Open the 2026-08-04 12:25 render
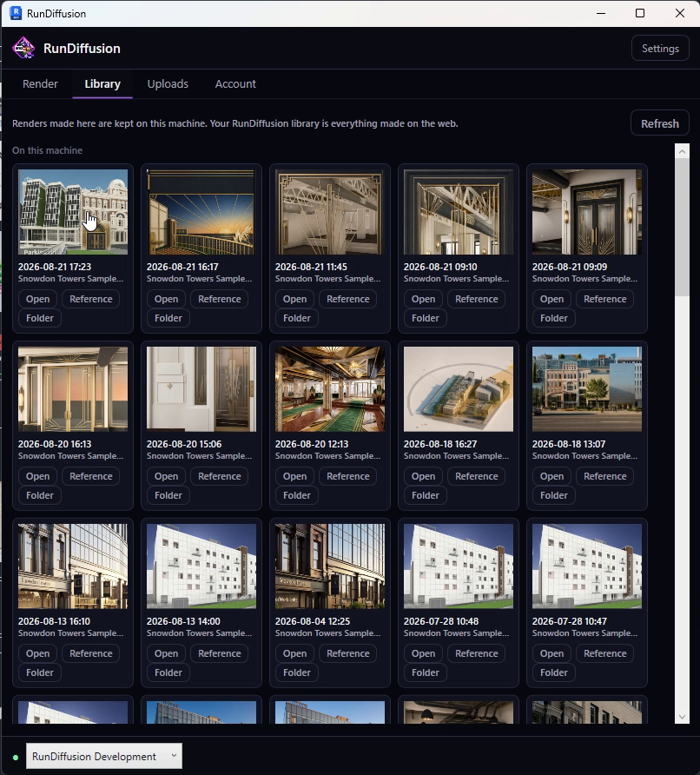The height and width of the screenshot is (775, 700). coord(294,653)
